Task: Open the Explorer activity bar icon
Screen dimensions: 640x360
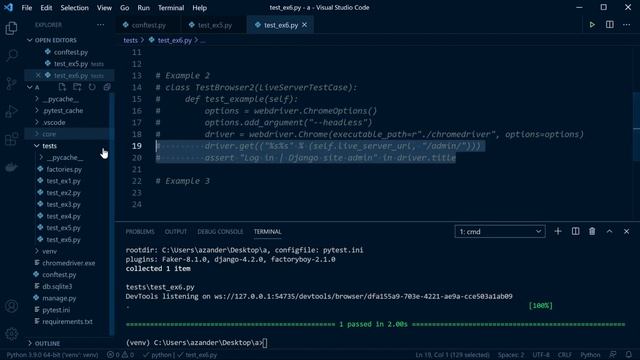Action: (x=11, y=28)
